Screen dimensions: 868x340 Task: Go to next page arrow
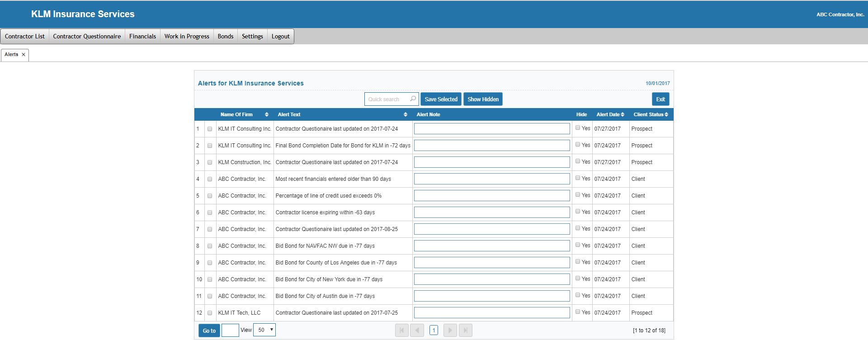(x=450, y=331)
